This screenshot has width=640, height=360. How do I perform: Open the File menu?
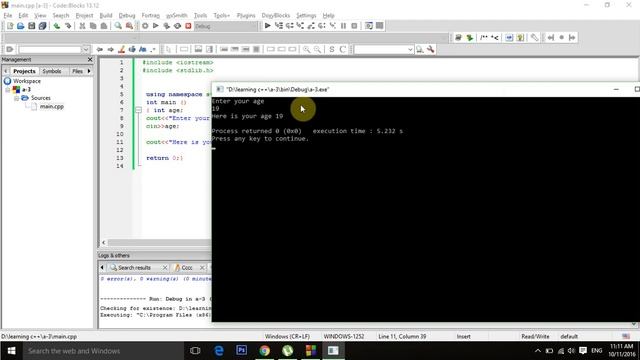click(x=8, y=16)
